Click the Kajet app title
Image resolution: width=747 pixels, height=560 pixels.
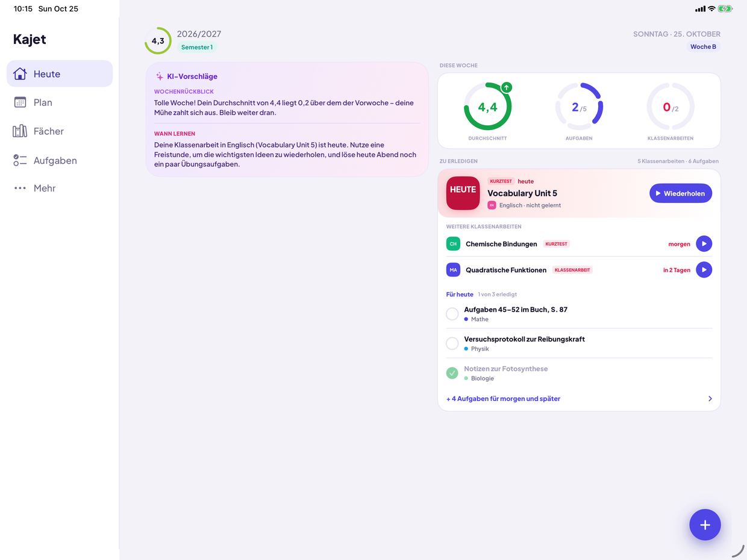(30, 39)
